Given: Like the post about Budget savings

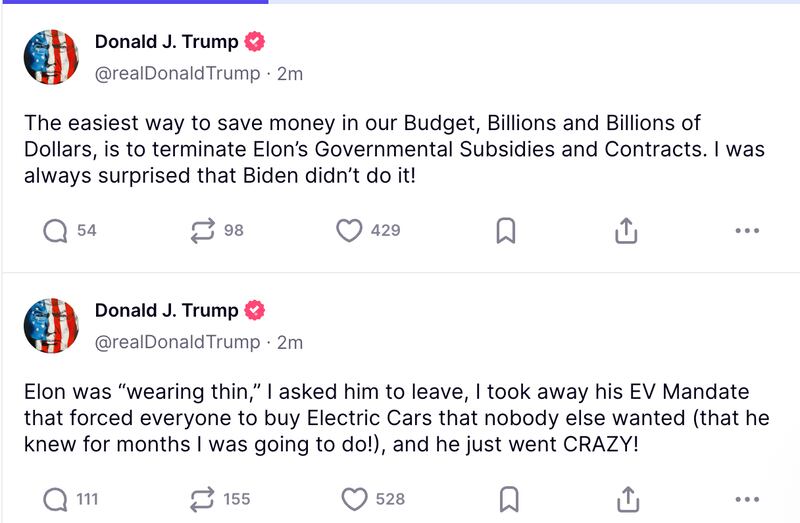Looking at the screenshot, I should click(x=349, y=230).
